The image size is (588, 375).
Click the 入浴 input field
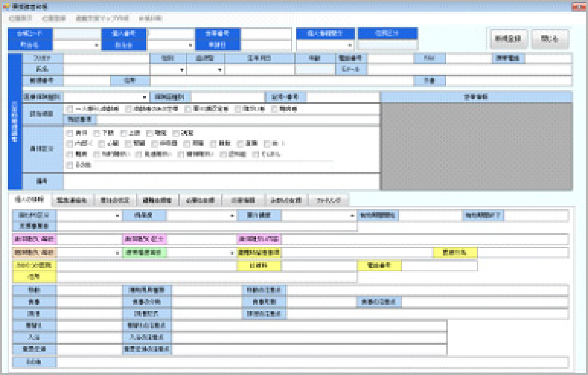(x=89, y=337)
